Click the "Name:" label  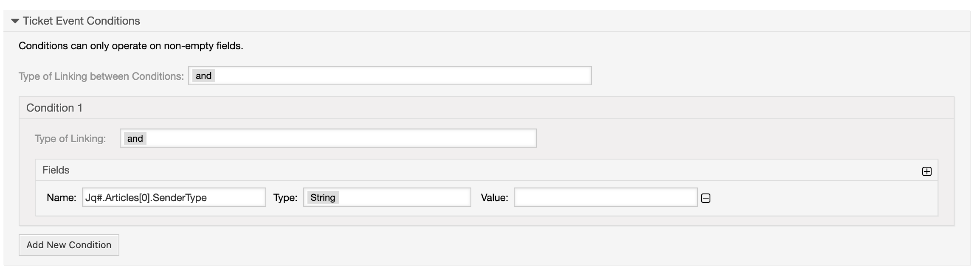tap(62, 198)
